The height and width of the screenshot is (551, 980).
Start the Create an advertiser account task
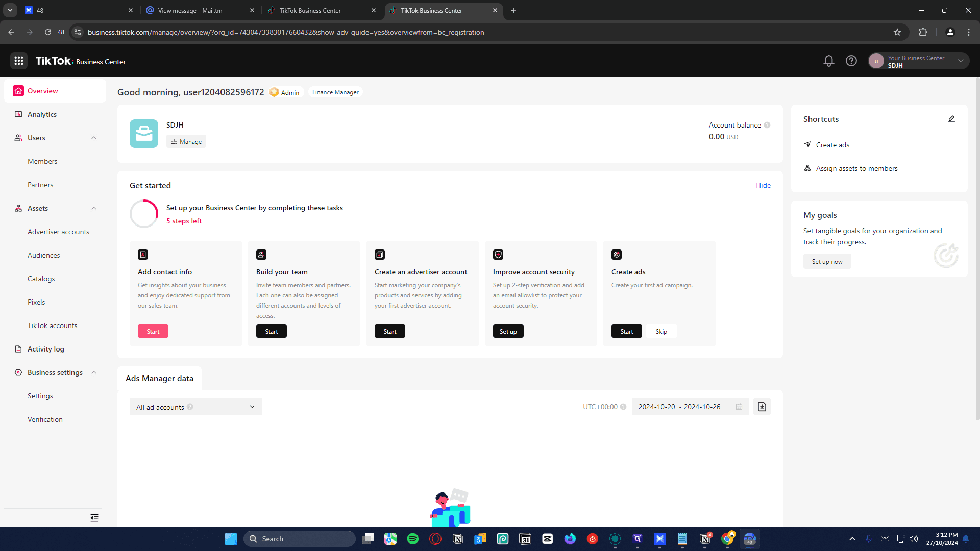click(390, 331)
